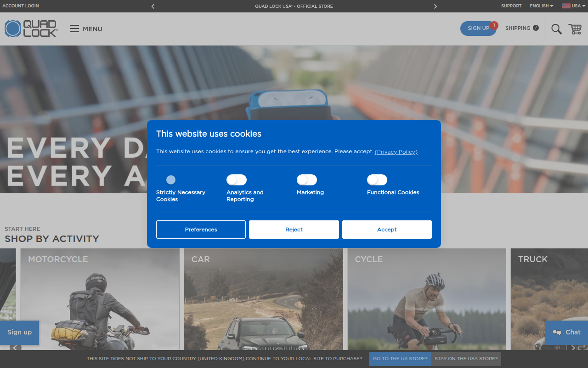Click the SHOP BY ACTIVITY heading
This screenshot has width=588, height=368.
[x=52, y=239]
